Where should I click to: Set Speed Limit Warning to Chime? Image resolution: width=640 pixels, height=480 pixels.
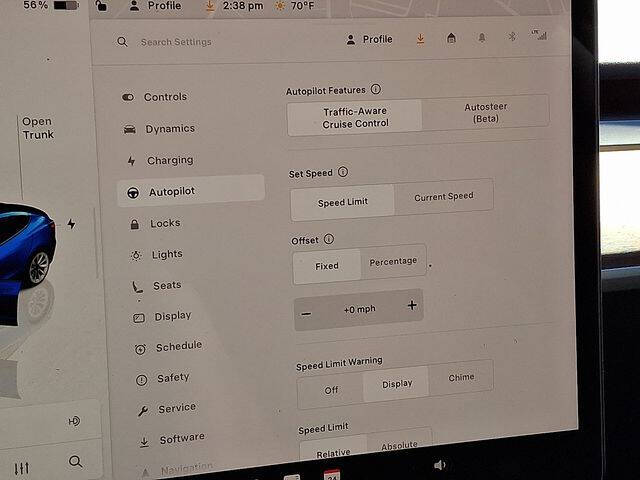coord(461,378)
